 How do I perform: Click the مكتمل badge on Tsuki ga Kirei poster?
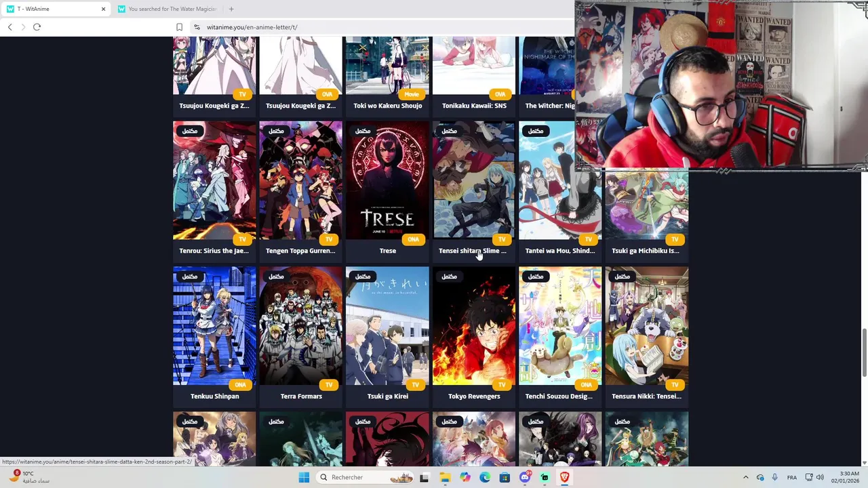point(362,277)
